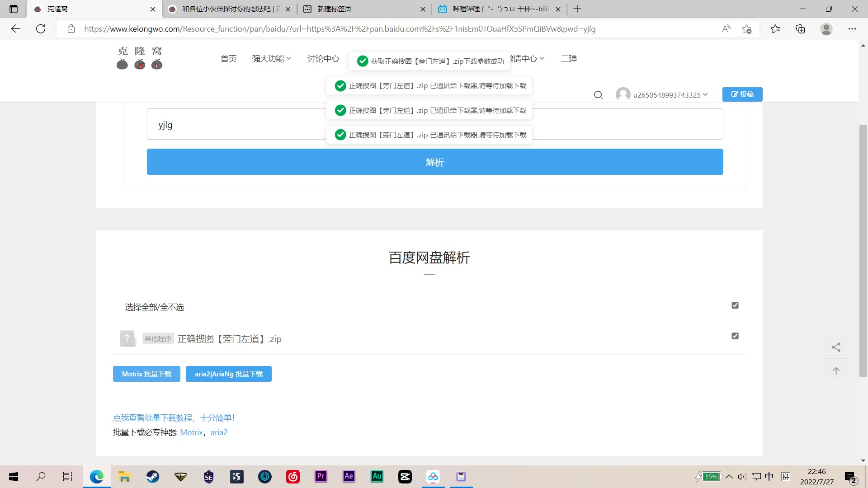Add page to favorites star icon
This screenshot has height=488, width=868.
[746, 29]
